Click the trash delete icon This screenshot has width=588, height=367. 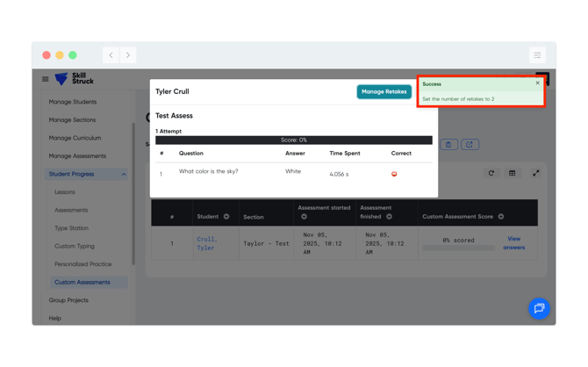[448, 145]
